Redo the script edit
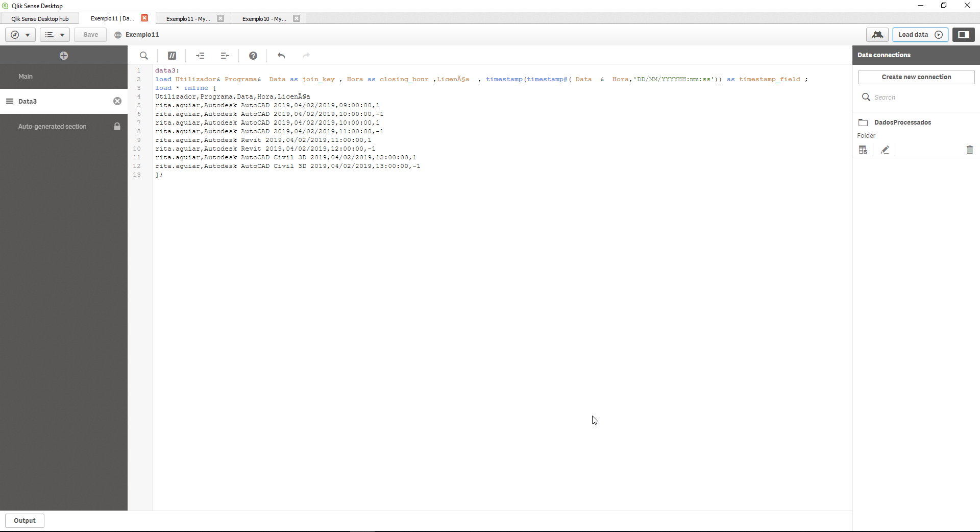 click(306, 56)
